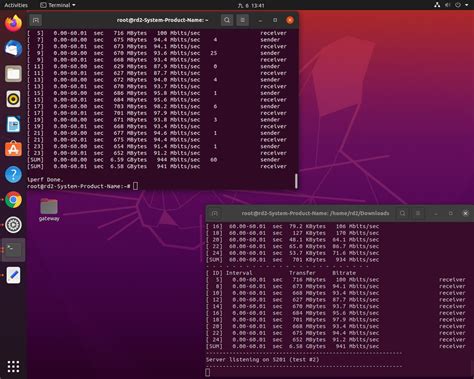The width and height of the screenshot is (474, 379).
Task: Open the Text Editor dock icon
Action: [x=13, y=275]
